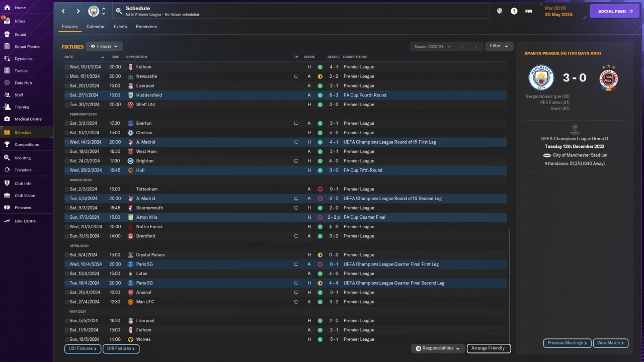Viewport: 644px width, 362px height.
Task: Open the Season 2023/24 dropdown
Action: point(432,46)
